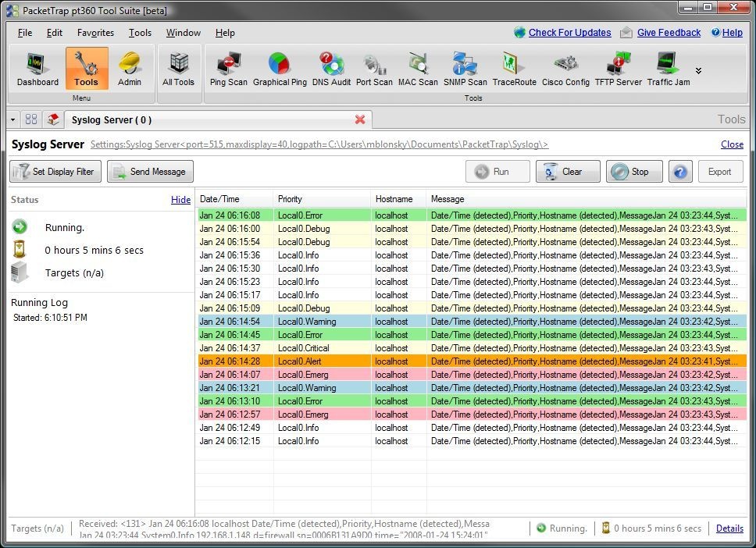Viewport: 756px width, 548px height.
Task: Select the Port Scan tool
Action: 374,69
